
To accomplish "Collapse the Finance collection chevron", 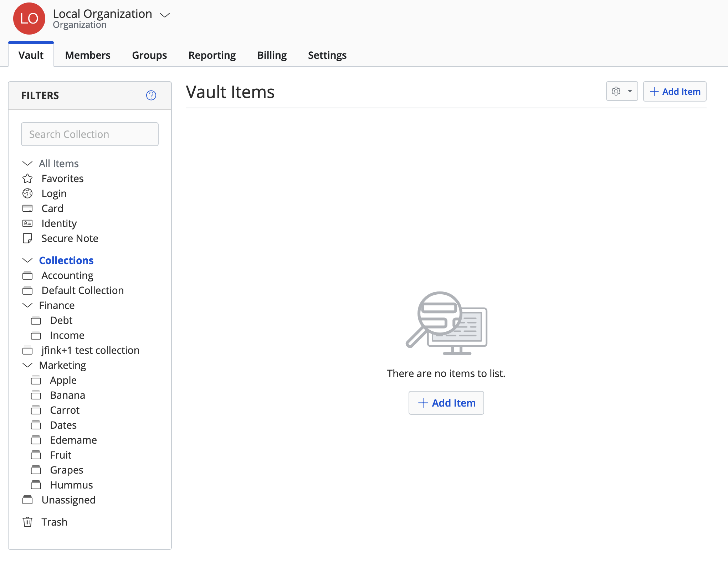I will click(27, 305).
